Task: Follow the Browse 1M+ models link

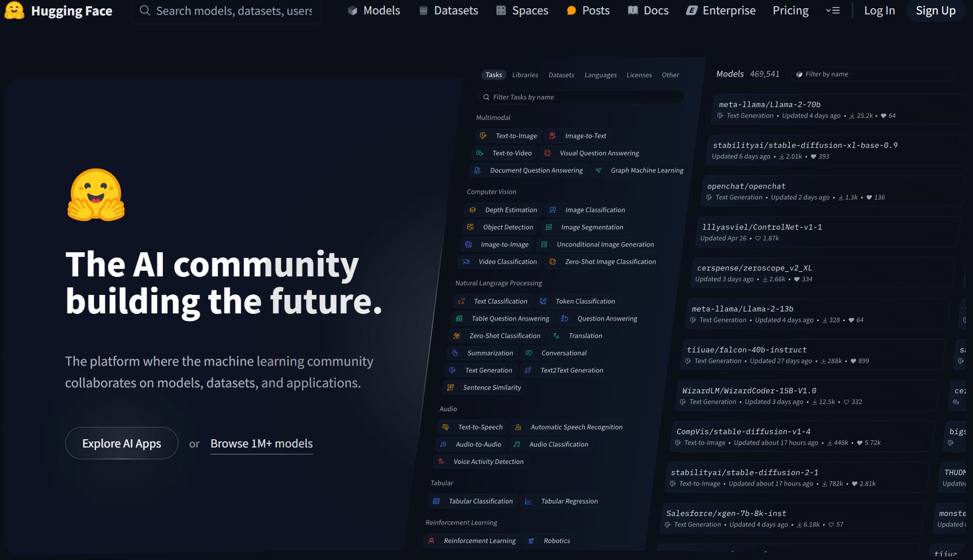Action: 262,443
